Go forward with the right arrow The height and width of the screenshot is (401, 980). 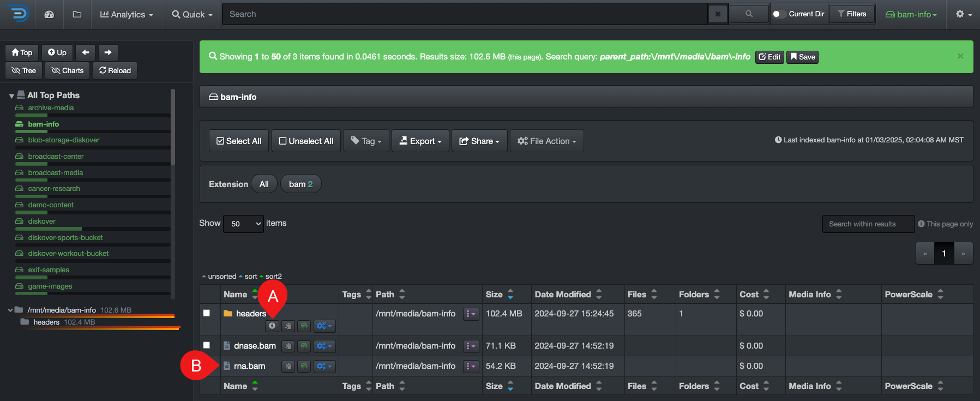[108, 52]
